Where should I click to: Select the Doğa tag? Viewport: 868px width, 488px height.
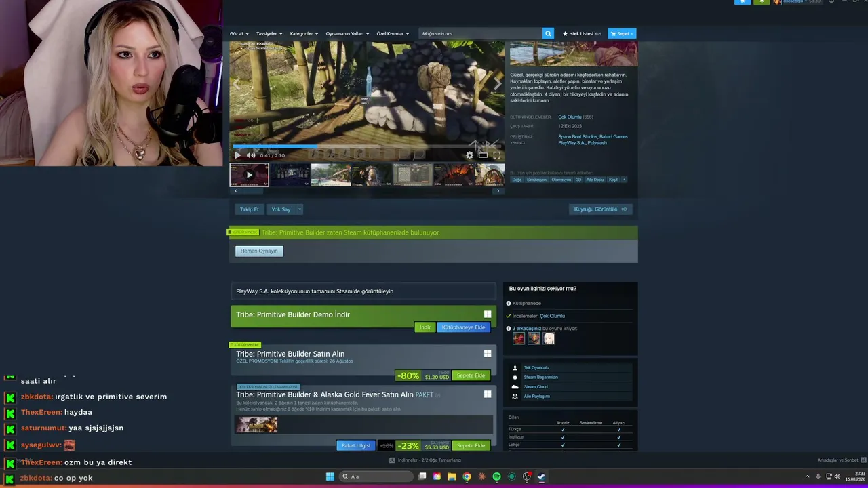coord(517,180)
